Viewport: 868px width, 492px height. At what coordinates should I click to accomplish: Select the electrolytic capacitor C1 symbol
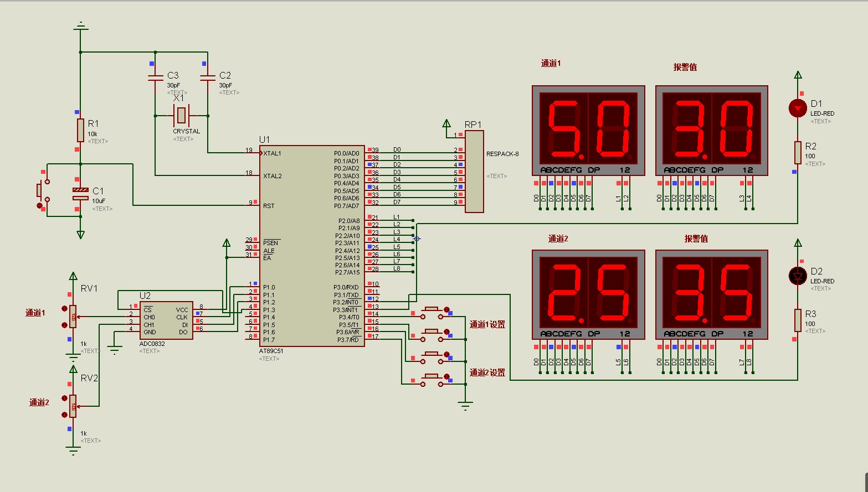(x=80, y=194)
